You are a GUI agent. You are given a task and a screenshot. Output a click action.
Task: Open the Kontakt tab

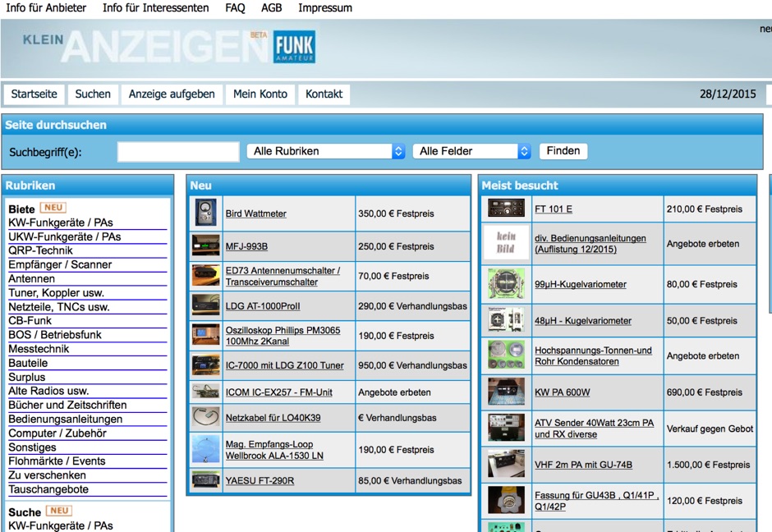pos(324,94)
